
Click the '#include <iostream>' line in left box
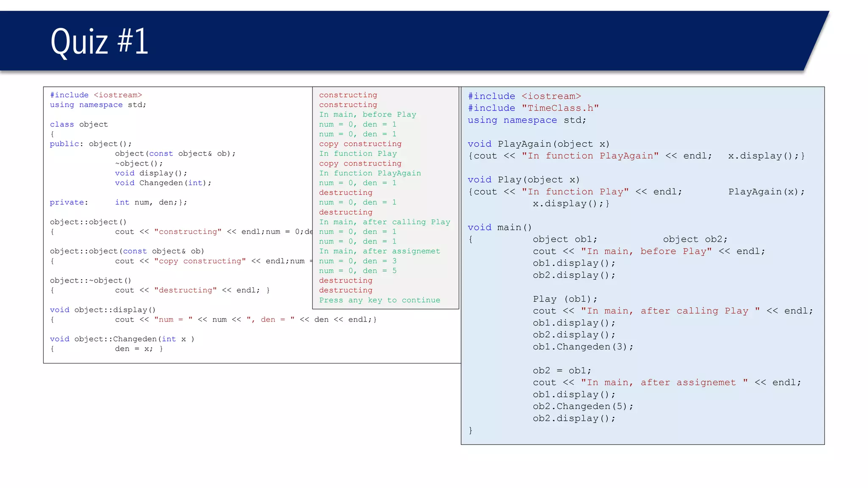coord(96,95)
